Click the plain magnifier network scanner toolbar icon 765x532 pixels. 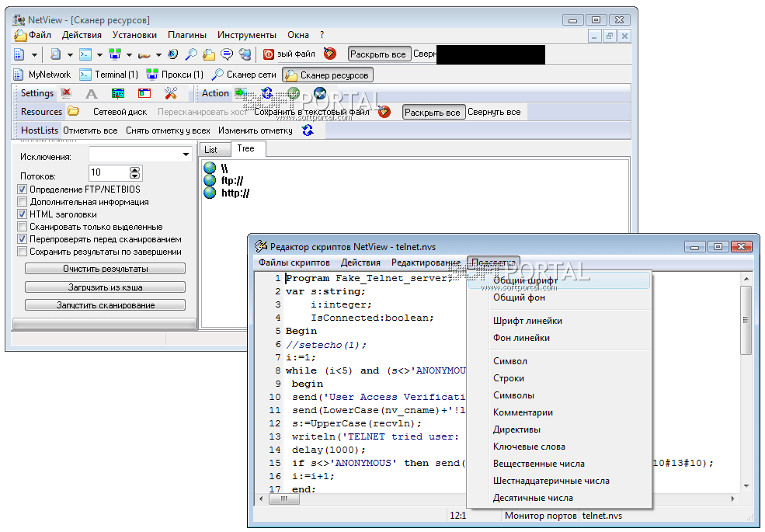tap(191, 54)
